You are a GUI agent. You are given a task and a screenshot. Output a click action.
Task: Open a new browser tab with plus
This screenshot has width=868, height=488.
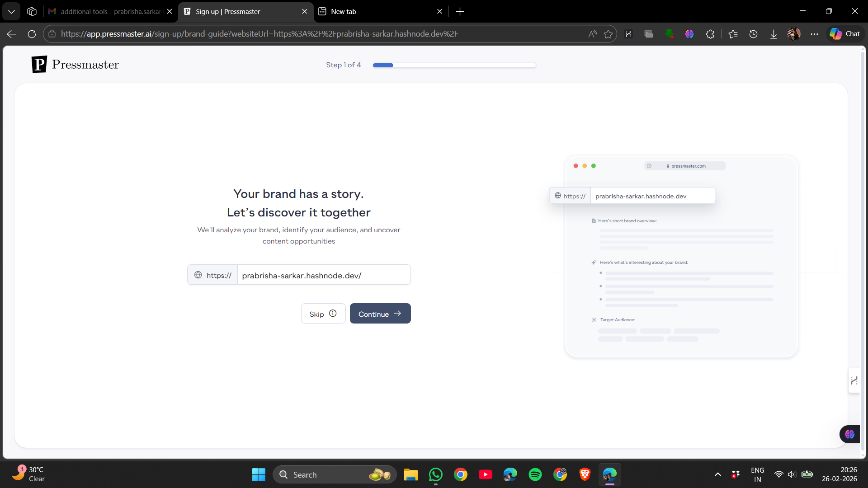(460, 12)
